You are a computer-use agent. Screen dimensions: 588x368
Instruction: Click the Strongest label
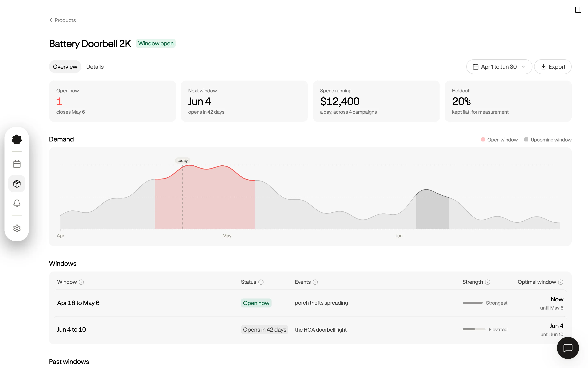point(496,303)
